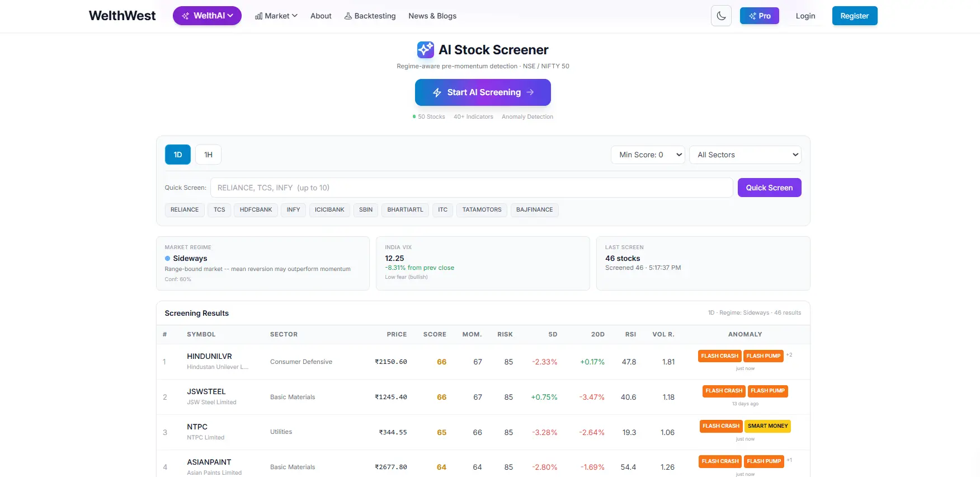Select the BAJFINANCE quick chip
980x477 pixels.
(534, 210)
